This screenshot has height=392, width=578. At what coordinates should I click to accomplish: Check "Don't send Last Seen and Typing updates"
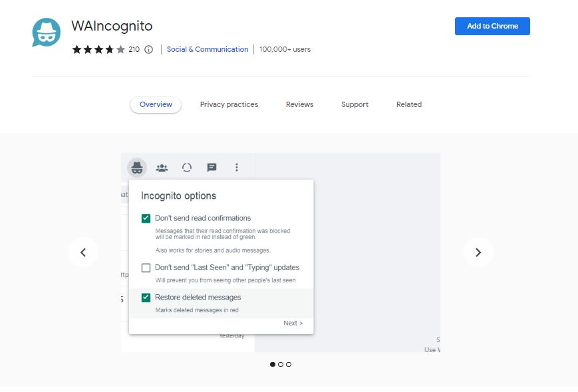146,268
